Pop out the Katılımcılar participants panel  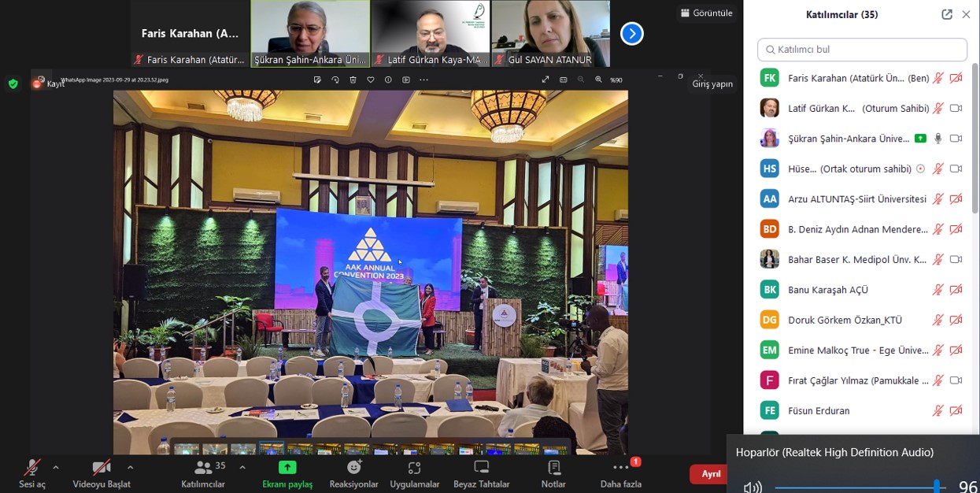coord(946,14)
